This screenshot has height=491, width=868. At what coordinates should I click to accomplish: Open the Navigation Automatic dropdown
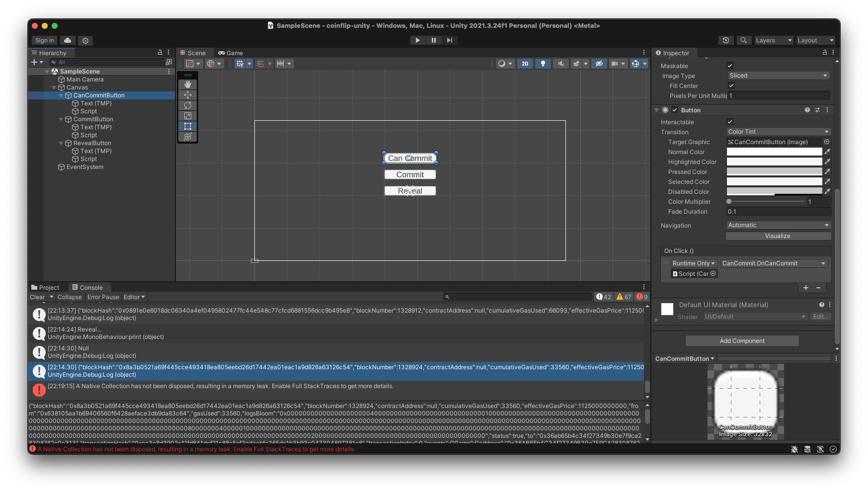(x=778, y=225)
